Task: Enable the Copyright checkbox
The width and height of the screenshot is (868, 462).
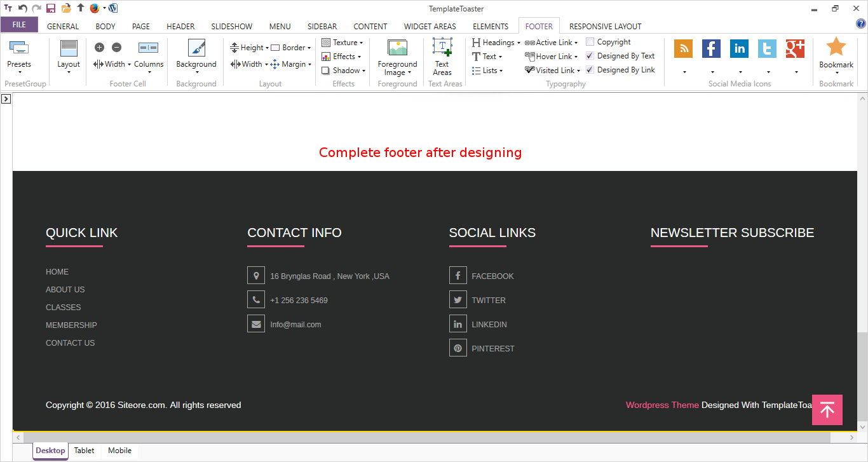Action: (590, 42)
